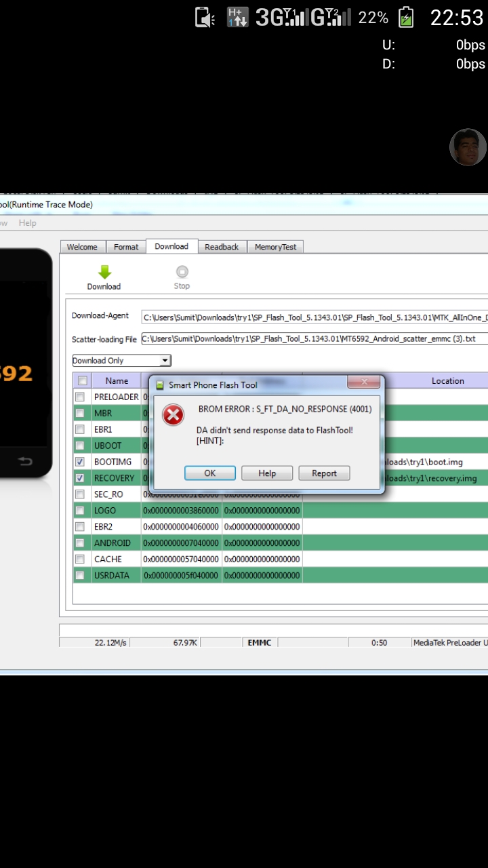Click the Stop icon in toolbar
This screenshot has width=488, height=868.
click(182, 272)
